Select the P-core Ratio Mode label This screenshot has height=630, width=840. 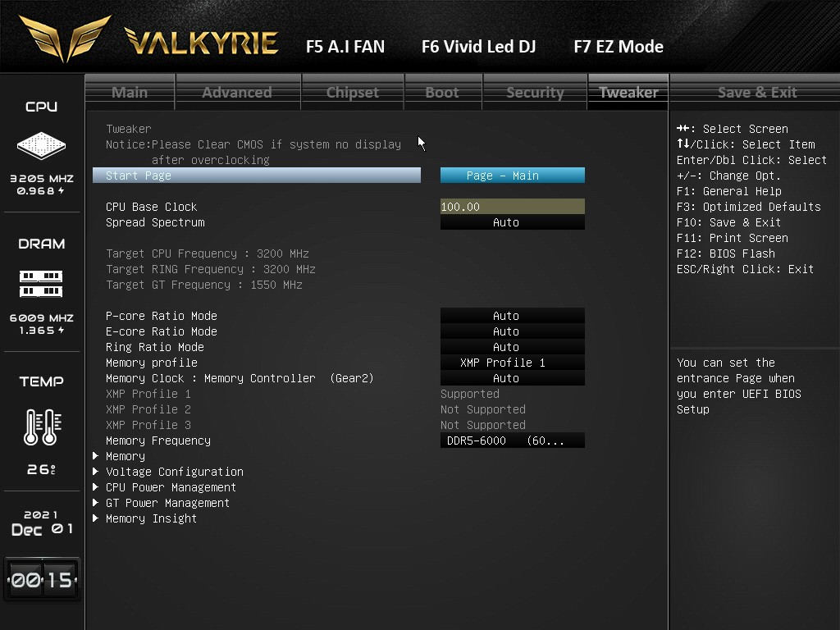162,316
